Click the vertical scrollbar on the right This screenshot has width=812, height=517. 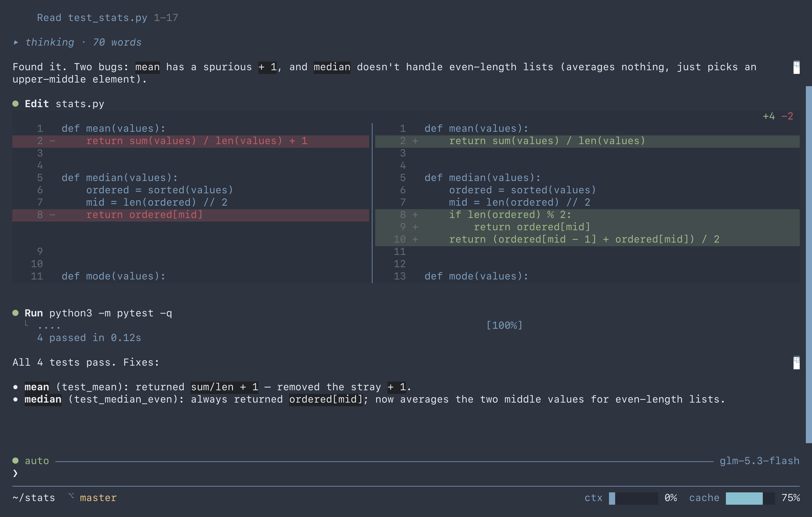click(809, 264)
